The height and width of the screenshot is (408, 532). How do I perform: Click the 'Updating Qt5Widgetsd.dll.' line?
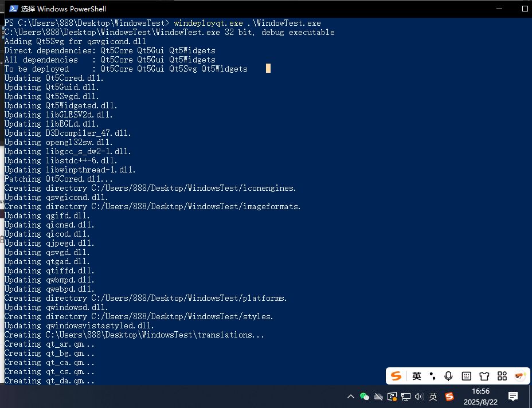tap(61, 105)
